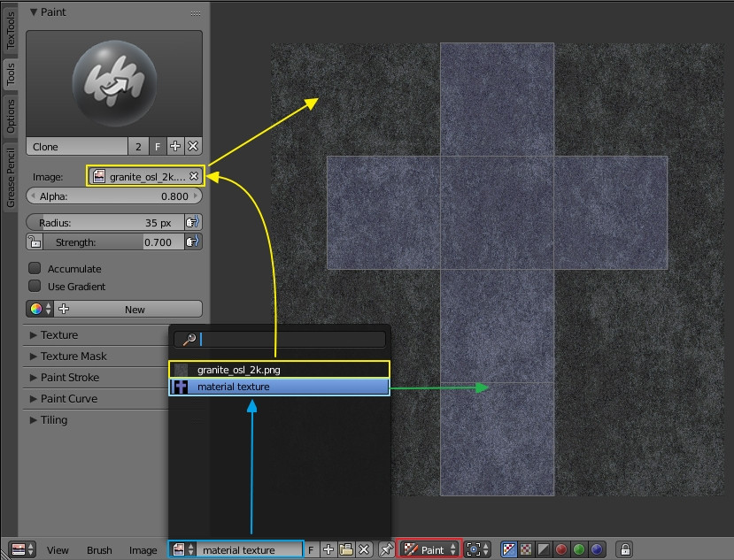Open the Image menu

[x=143, y=549]
